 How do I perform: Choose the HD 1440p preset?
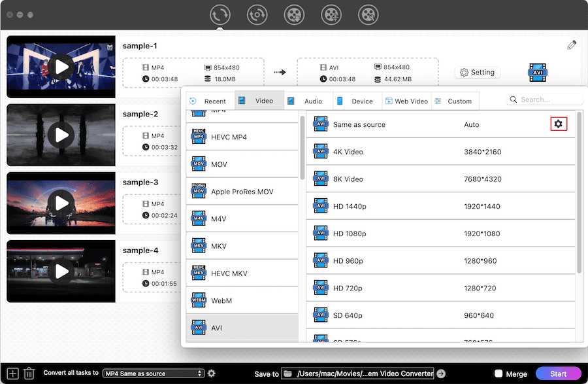(x=440, y=206)
